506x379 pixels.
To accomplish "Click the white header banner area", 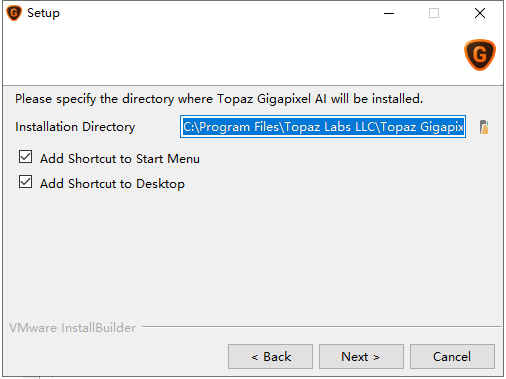I will 233,55.
